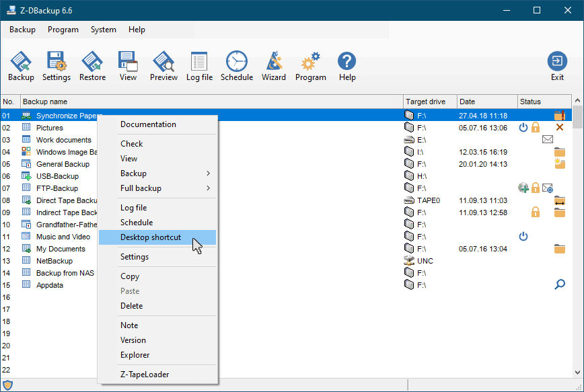Open the Settings toolbar icon
Image resolution: width=584 pixels, height=392 pixels.
[57, 66]
